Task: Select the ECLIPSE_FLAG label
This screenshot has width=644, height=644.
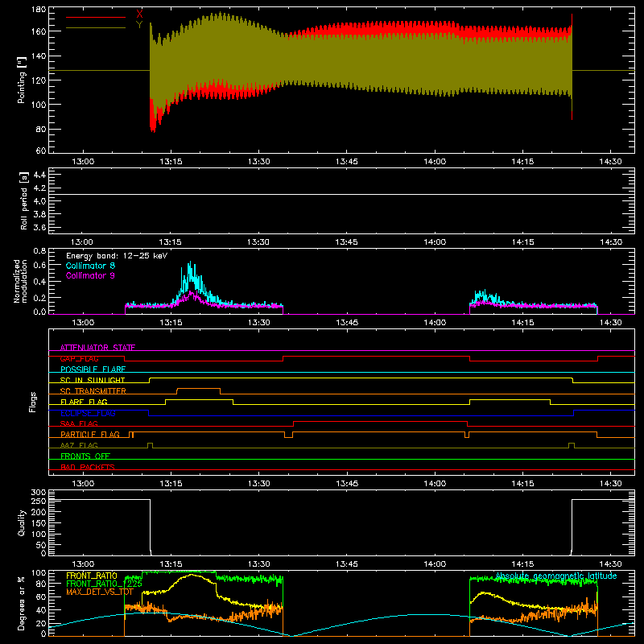Action: point(88,413)
